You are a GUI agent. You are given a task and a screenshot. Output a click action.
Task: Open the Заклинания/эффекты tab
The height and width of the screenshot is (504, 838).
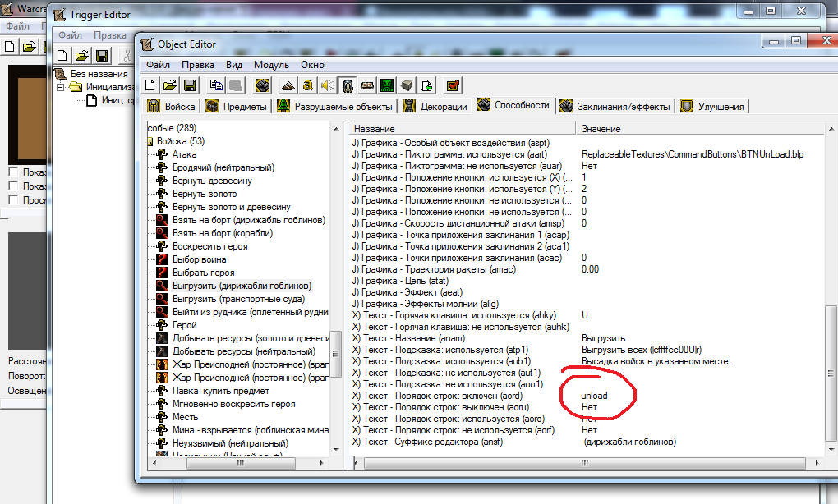[x=615, y=106]
